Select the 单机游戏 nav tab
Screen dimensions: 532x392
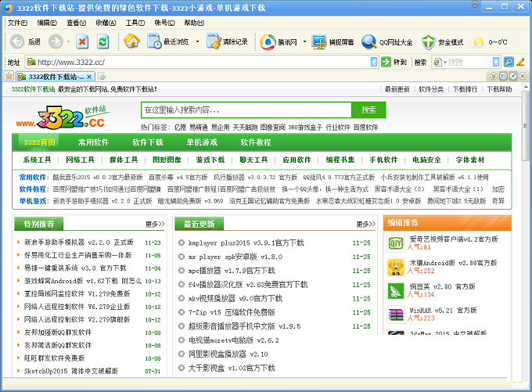click(x=202, y=142)
